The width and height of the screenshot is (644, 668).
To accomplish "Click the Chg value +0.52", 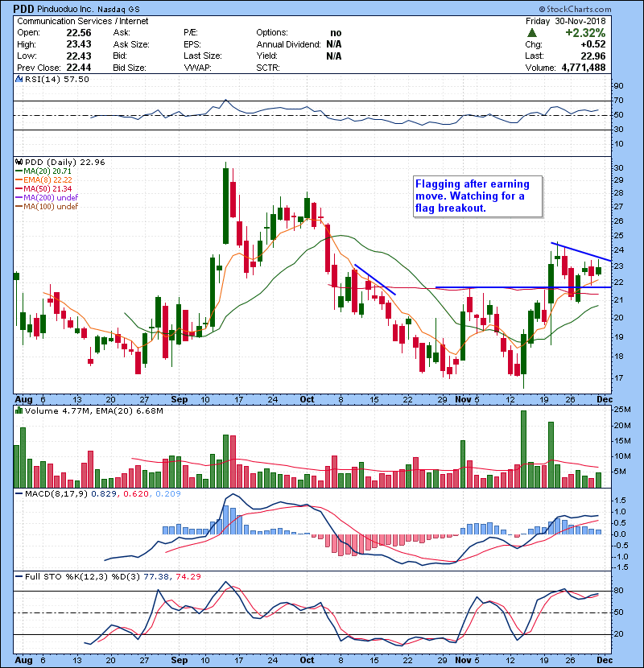I will click(593, 44).
